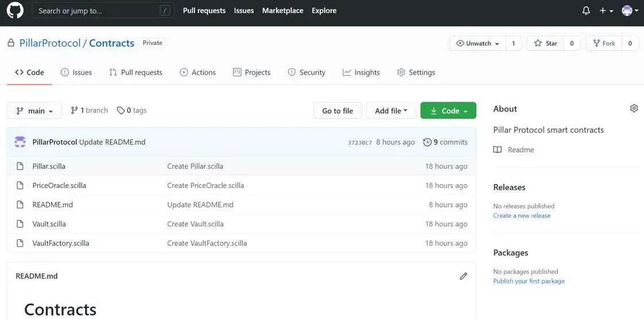The width and height of the screenshot is (644, 319).
Task: Click the GitHub Octocat logo
Action: click(15, 10)
